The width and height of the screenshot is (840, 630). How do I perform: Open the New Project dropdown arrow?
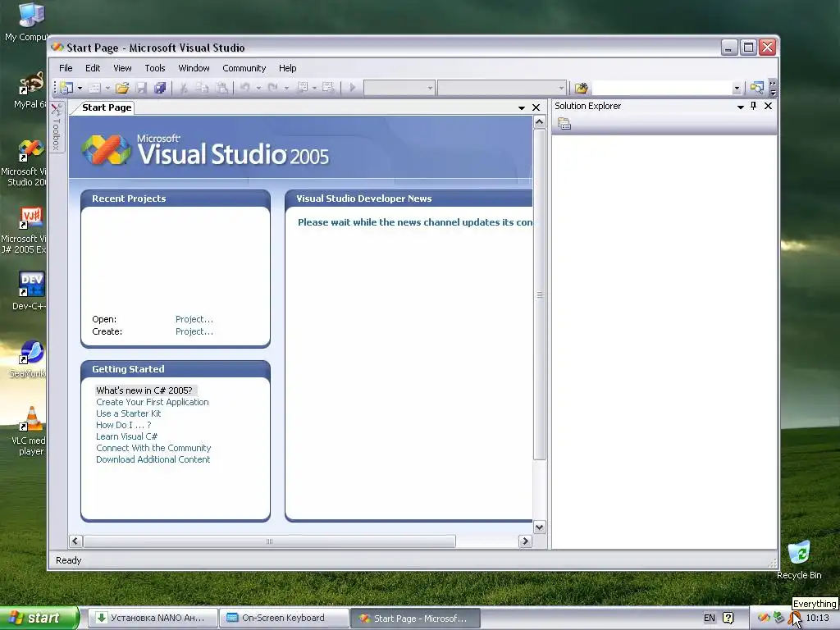80,88
